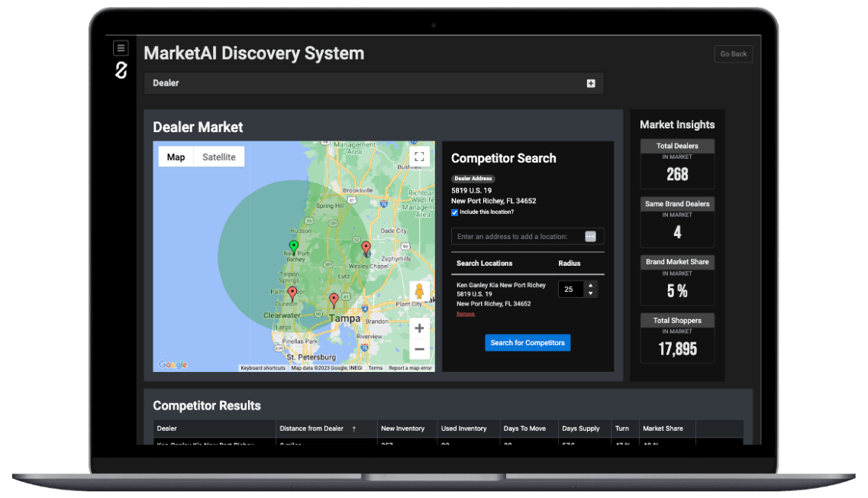This screenshot has height=498, width=868.
Task: Uncheck the 'Include this location?' checkbox
Action: pos(455,212)
